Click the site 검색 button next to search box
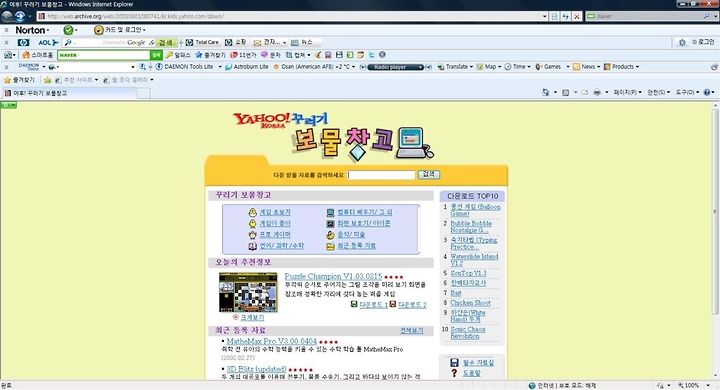Screen dimensions: 720x390 click(x=428, y=175)
